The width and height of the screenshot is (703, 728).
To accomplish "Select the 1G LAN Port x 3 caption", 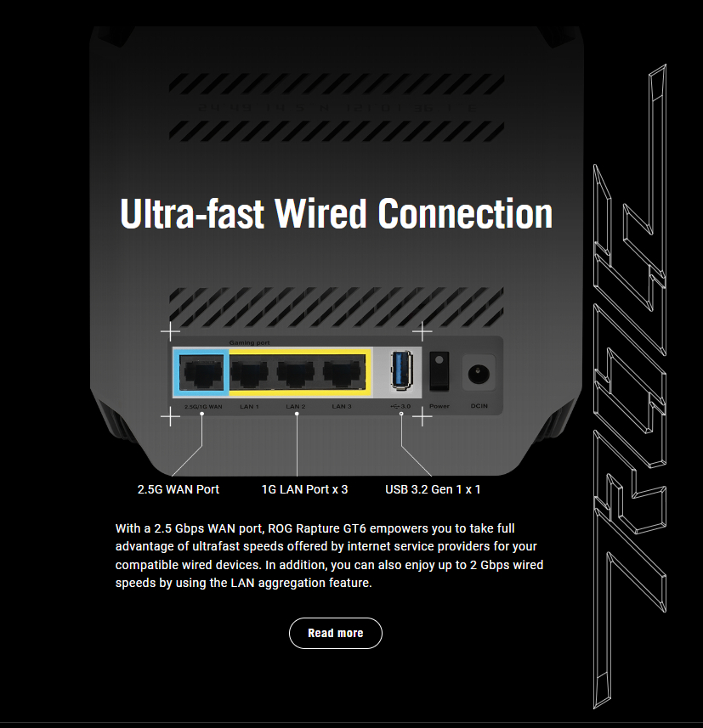I will tap(304, 489).
